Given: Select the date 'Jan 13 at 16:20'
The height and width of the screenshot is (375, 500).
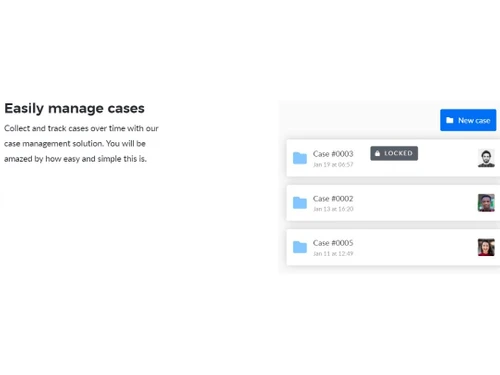Looking at the screenshot, I should pos(333,209).
